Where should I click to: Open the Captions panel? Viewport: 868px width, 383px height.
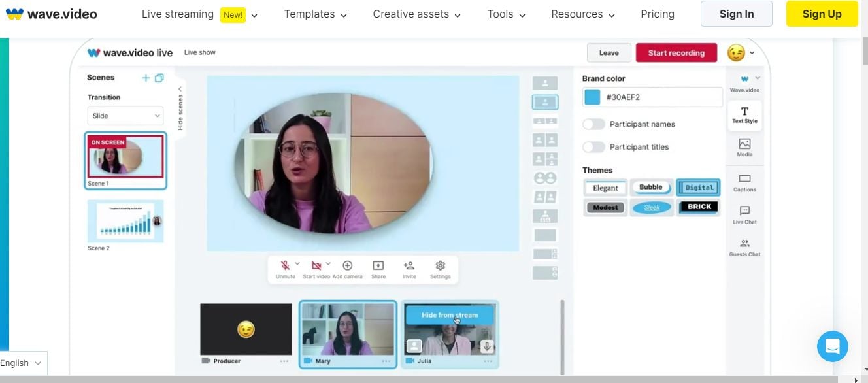[x=744, y=184]
